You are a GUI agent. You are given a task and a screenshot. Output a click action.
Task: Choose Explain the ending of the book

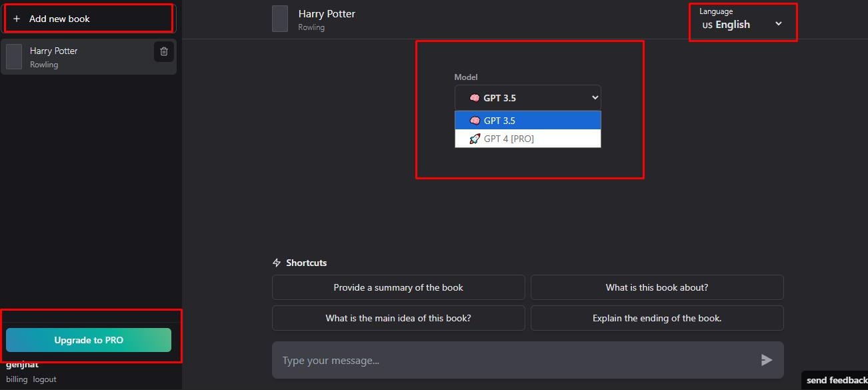click(x=657, y=318)
